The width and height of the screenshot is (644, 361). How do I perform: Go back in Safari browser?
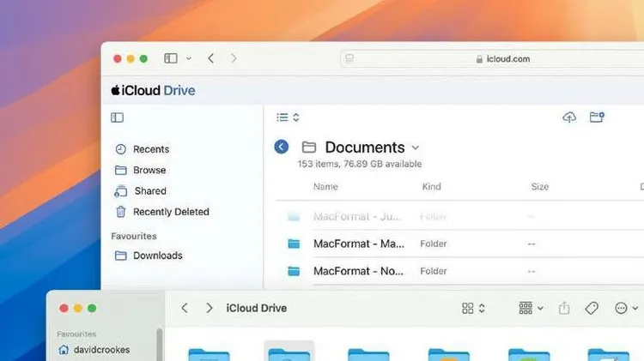click(210, 58)
